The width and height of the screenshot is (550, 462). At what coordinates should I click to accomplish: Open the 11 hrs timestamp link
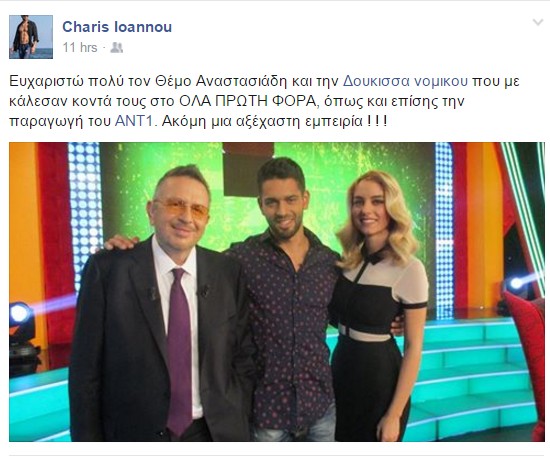click(x=80, y=47)
